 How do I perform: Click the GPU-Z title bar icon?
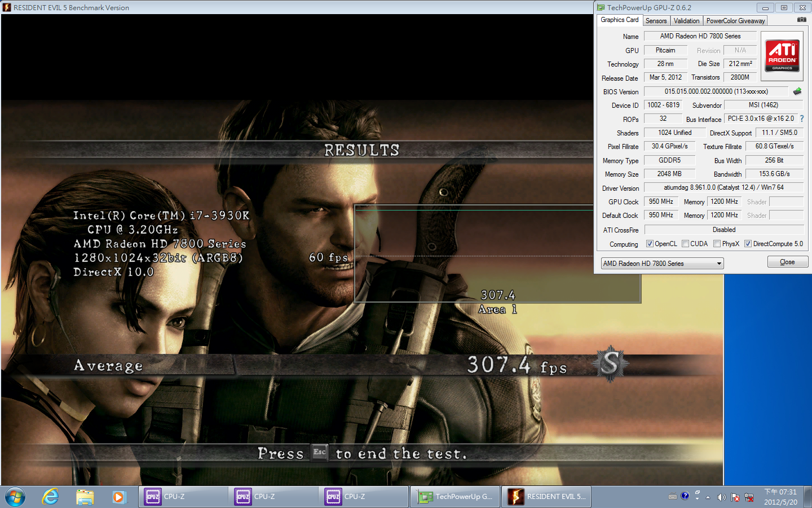coord(601,7)
